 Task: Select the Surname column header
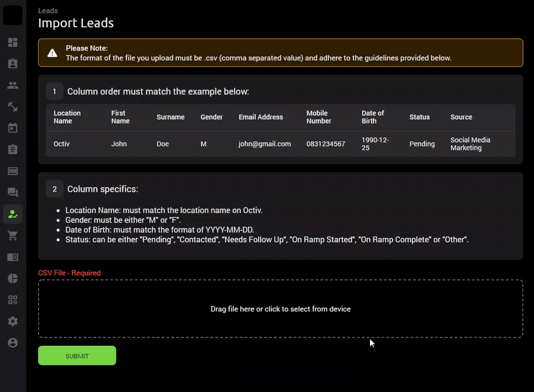click(170, 117)
